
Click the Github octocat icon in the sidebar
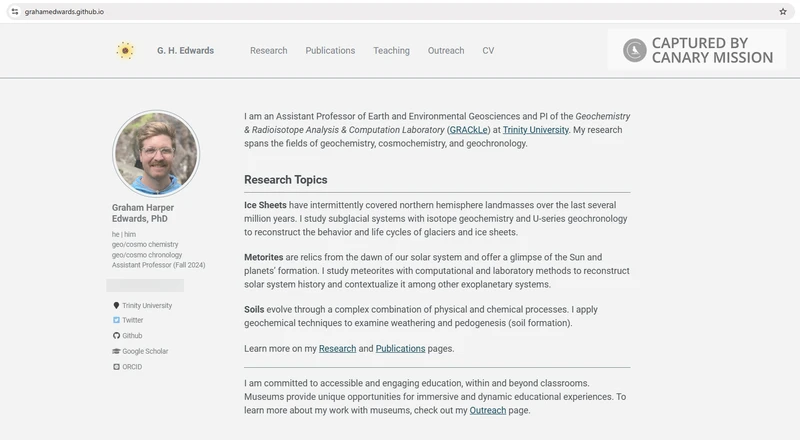click(116, 335)
